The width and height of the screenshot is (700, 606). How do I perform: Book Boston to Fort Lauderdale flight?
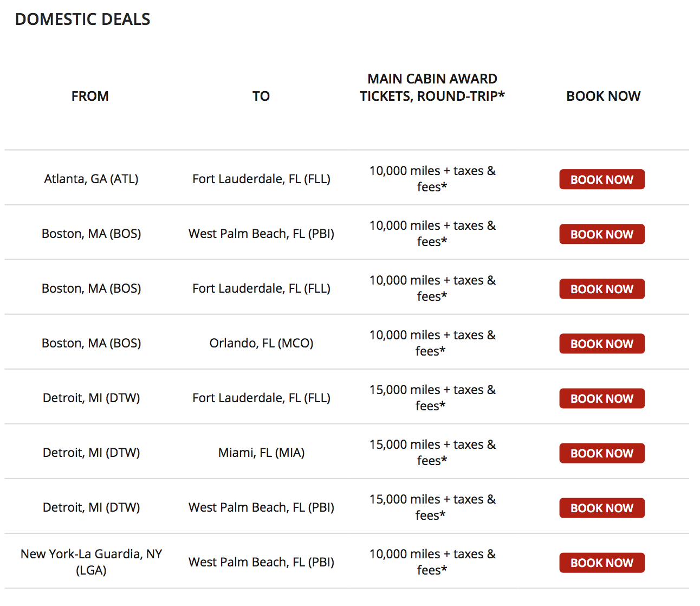click(x=602, y=289)
